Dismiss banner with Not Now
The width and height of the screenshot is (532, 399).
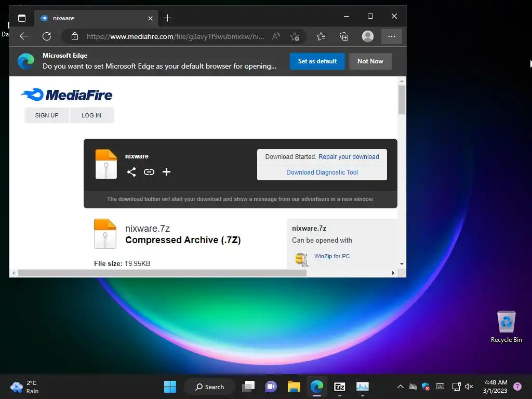(x=370, y=61)
